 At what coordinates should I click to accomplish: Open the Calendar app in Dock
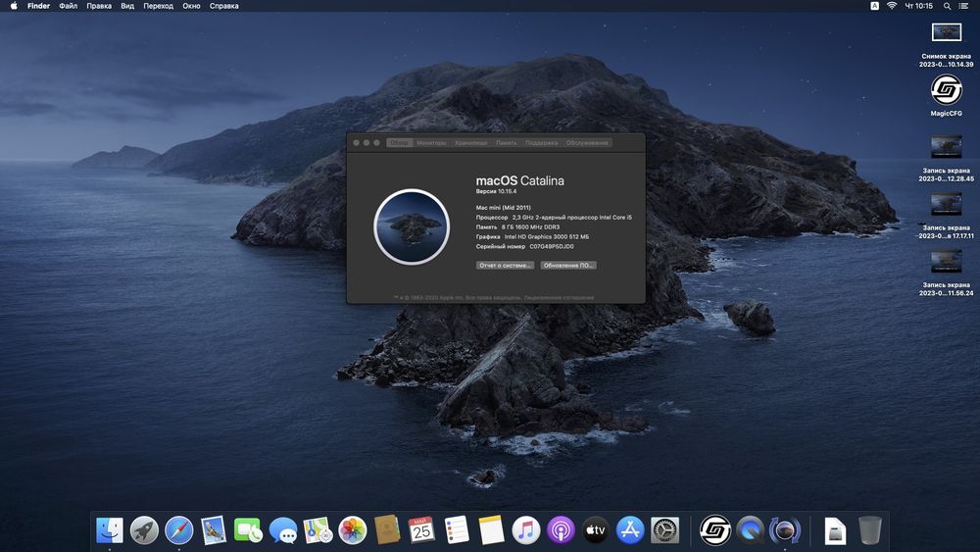tap(421, 530)
